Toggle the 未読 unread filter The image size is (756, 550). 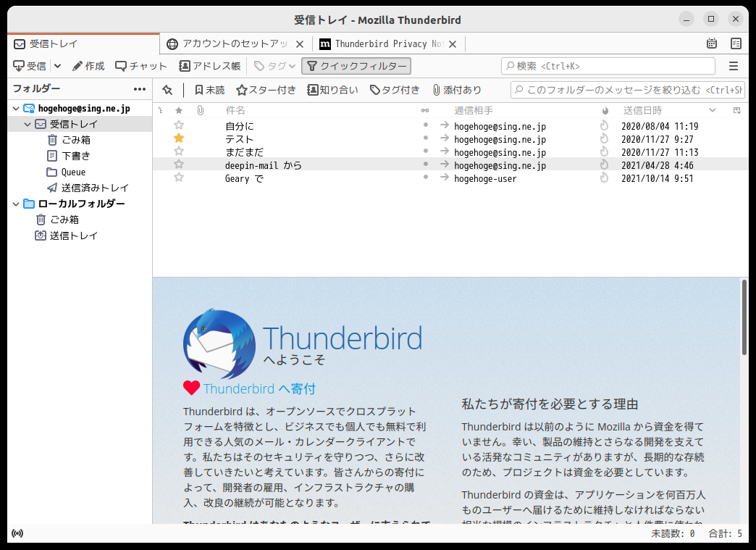pos(210,90)
